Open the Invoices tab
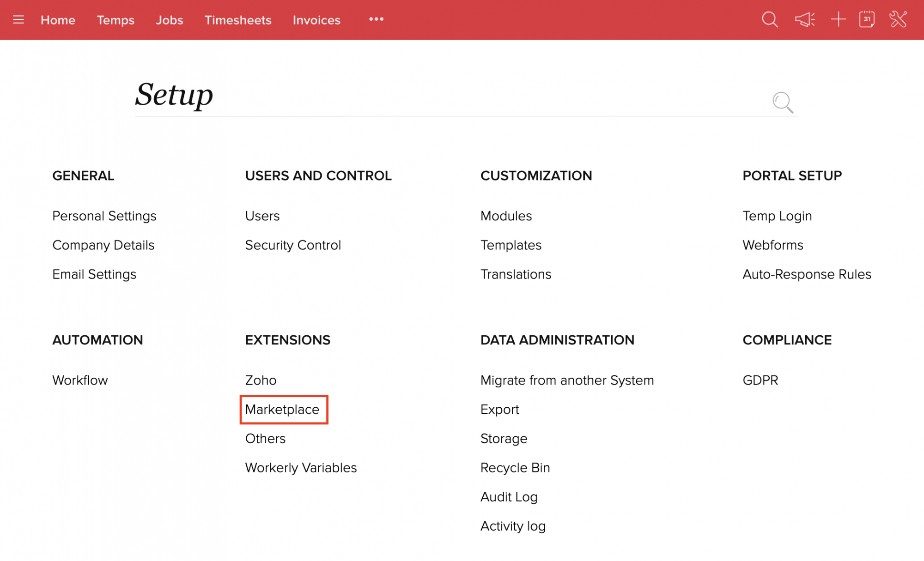 [316, 20]
